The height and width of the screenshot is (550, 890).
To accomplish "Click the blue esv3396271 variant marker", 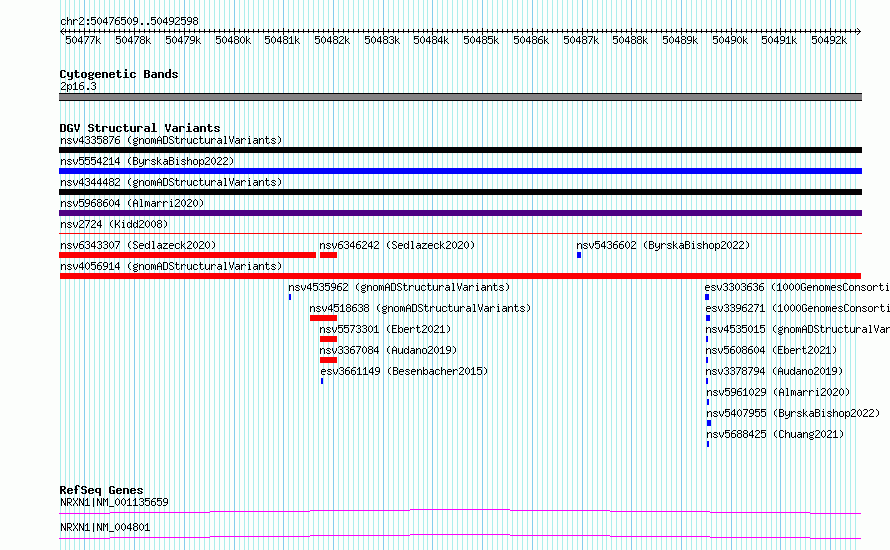I will 708,318.
